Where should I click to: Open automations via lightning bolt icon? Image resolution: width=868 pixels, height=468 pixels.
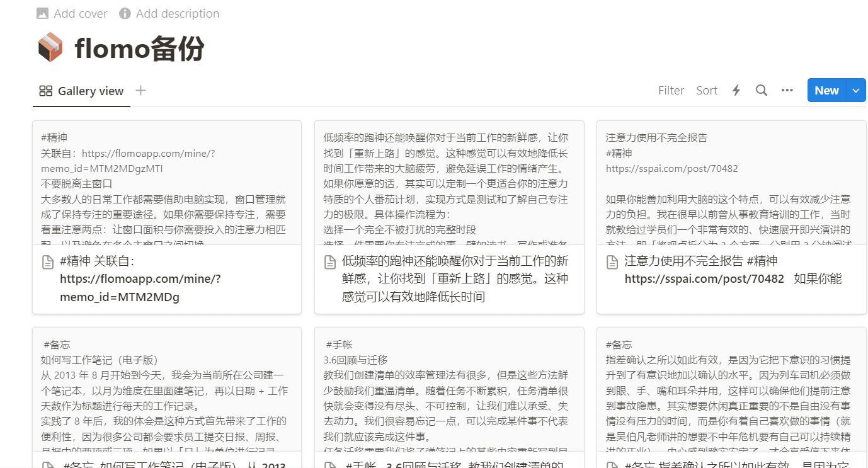(736, 91)
